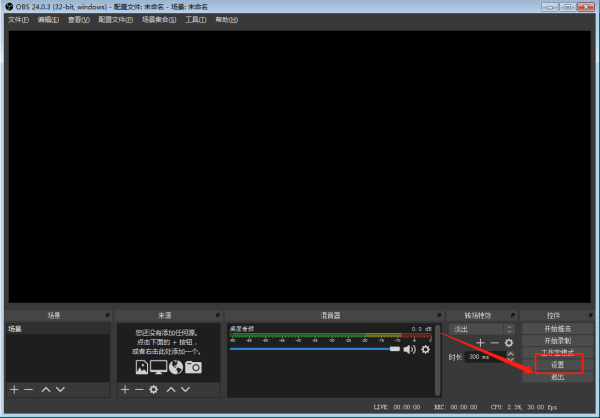Undock the 混音器 panel
The width and height of the screenshot is (600, 418).
click(x=439, y=315)
